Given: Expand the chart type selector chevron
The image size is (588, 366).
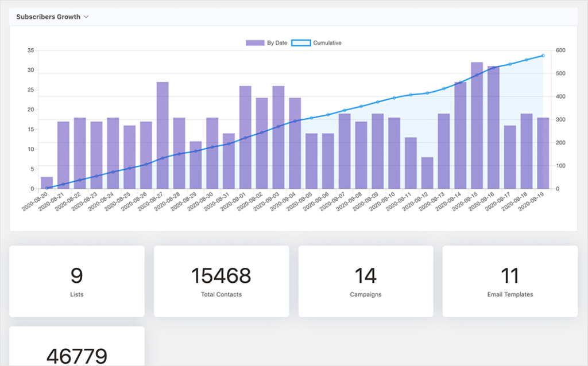Looking at the screenshot, I should [86, 17].
